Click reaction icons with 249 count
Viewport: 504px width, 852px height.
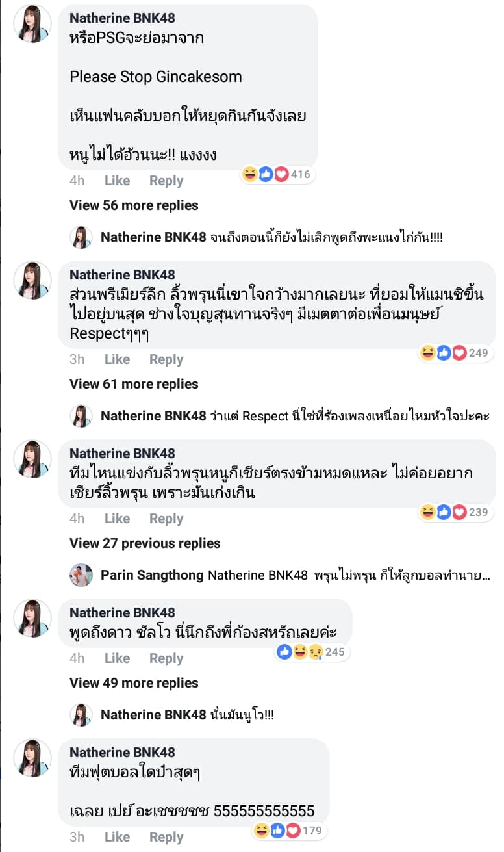tap(455, 353)
